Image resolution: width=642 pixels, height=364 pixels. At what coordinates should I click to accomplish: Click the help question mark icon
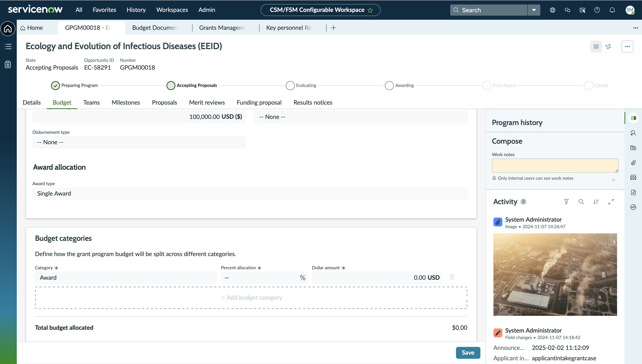(597, 10)
